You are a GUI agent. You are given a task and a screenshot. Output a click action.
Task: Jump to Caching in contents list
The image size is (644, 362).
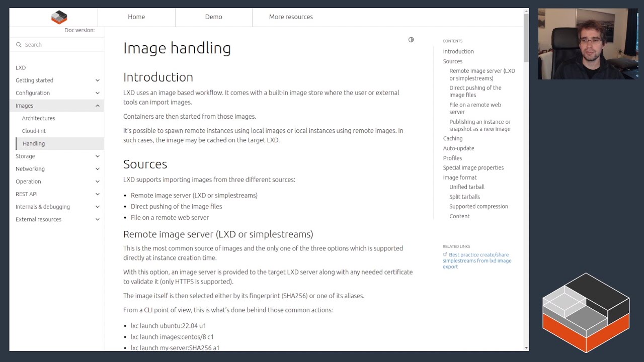point(452,138)
